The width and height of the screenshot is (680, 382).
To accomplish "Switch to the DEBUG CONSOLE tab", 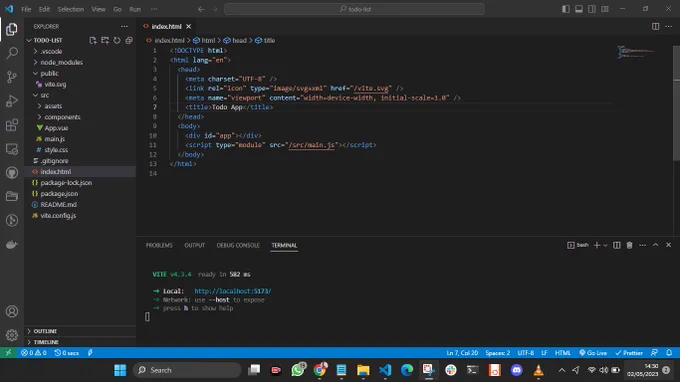I will (238, 245).
